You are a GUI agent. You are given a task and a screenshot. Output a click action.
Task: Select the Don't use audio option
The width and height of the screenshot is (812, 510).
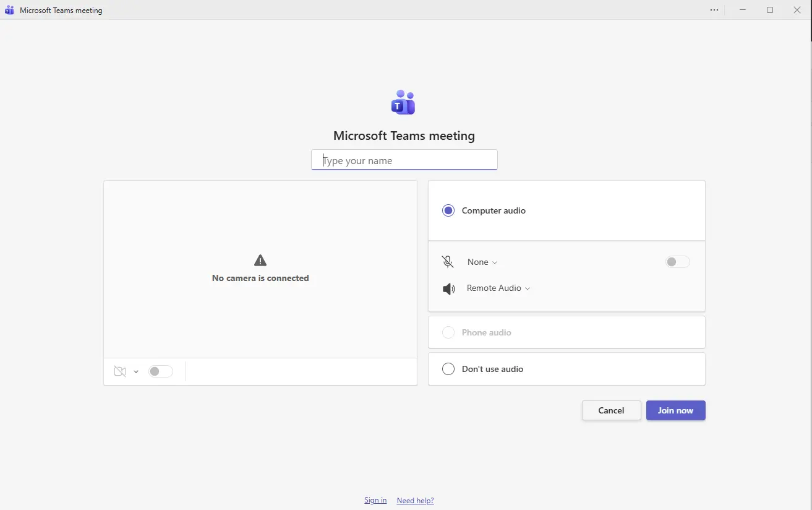(448, 368)
